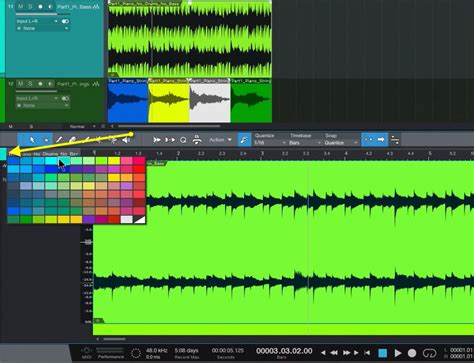This screenshot has height=363, width=474.
Task: Mute track 12 with its M button
Action: pyautogui.click(x=21, y=84)
